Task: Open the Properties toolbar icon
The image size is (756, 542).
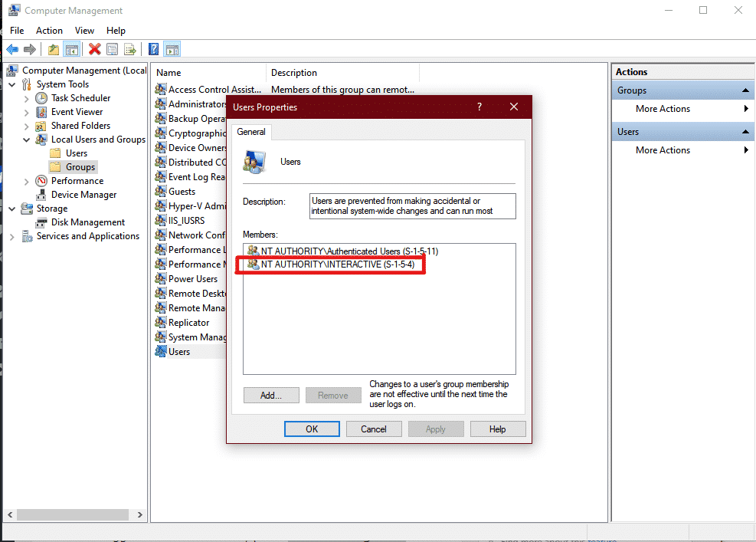Action: [113, 49]
